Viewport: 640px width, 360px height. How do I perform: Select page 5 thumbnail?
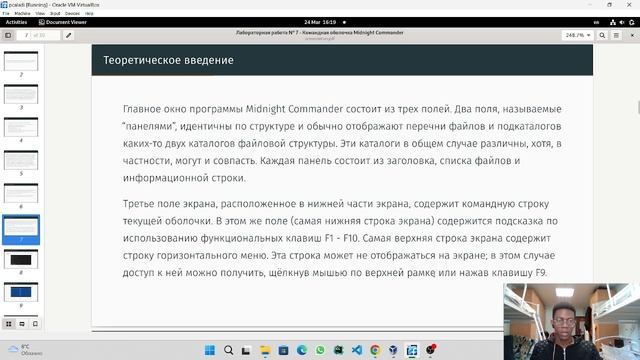[x=21, y=160]
